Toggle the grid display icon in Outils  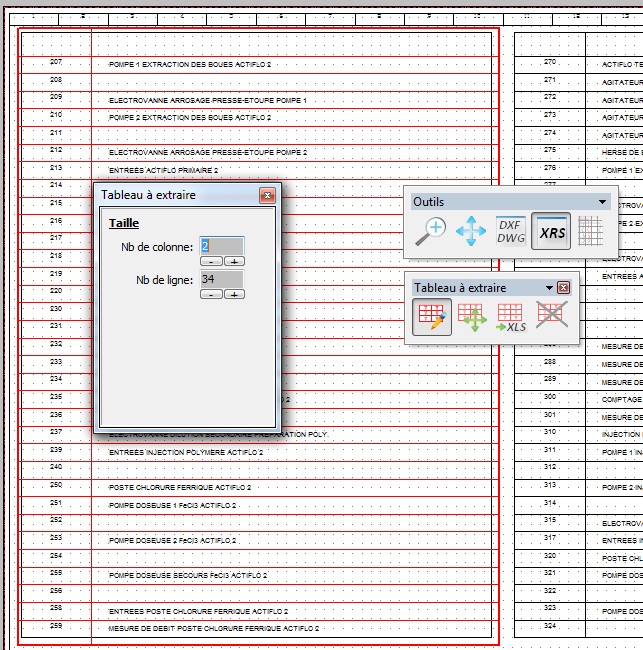[x=591, y=231]
